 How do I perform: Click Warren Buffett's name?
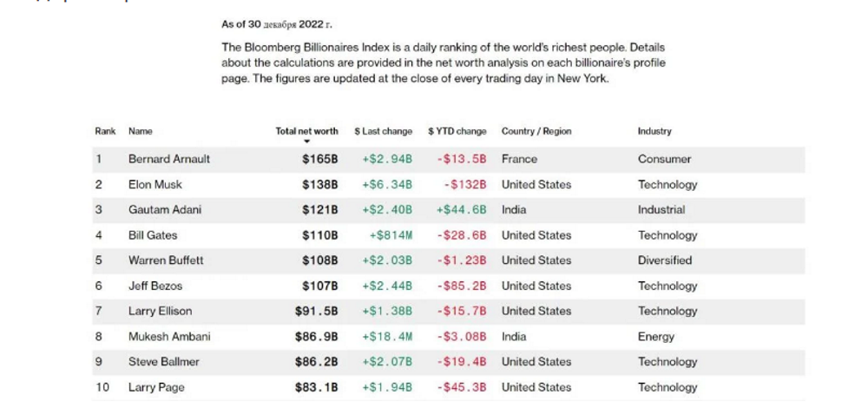pyautogui.click(x=166, y=260)
